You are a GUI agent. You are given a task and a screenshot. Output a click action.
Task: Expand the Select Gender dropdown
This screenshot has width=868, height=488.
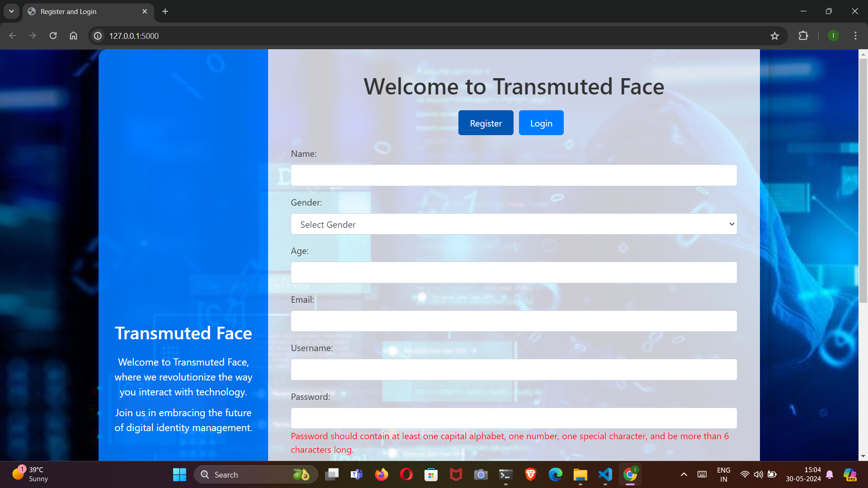(x=514, y=224)
